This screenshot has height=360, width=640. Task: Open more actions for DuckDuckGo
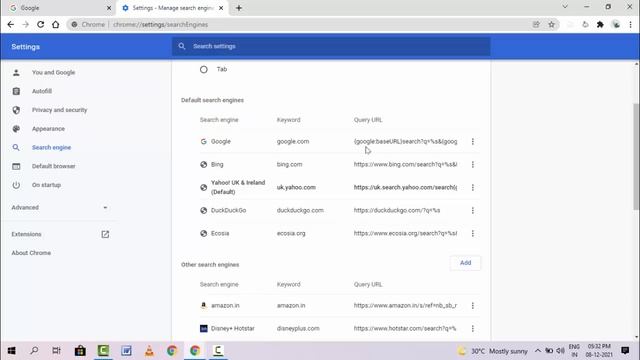click(473, 211)
